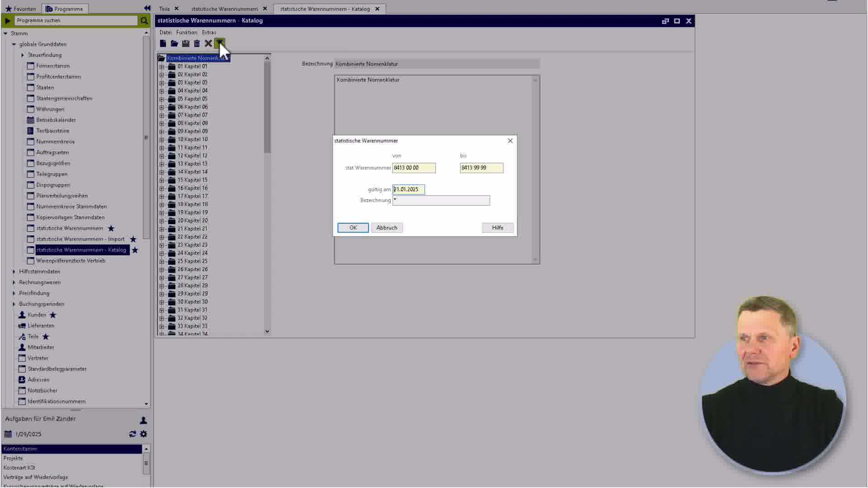The image size is (868, 488).
Task: Expand the Hilfsstammdaten tree node
Action: (14, 272)
